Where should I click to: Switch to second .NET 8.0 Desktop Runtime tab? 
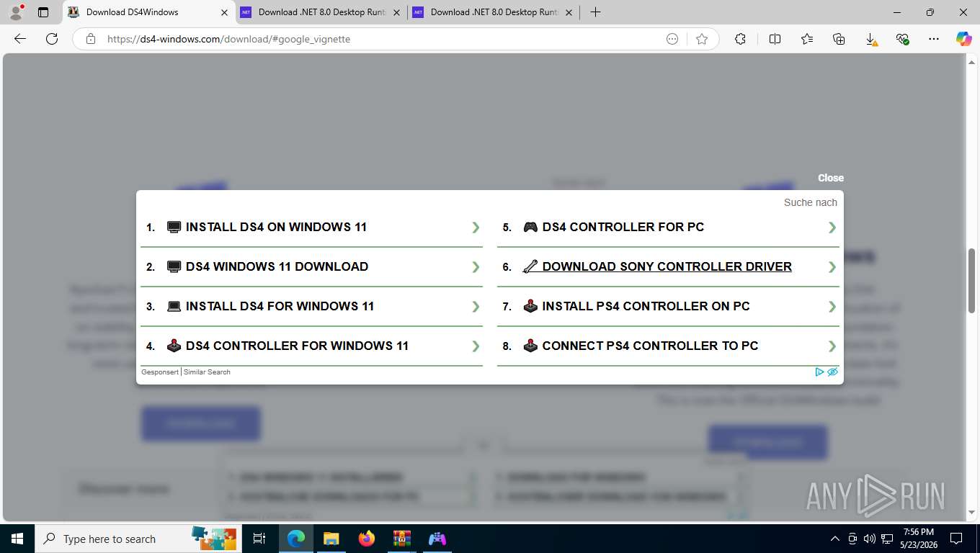point(322,12)
